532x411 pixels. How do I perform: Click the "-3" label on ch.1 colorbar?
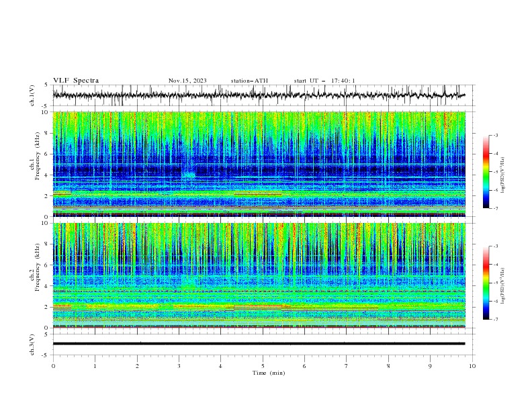496,135
